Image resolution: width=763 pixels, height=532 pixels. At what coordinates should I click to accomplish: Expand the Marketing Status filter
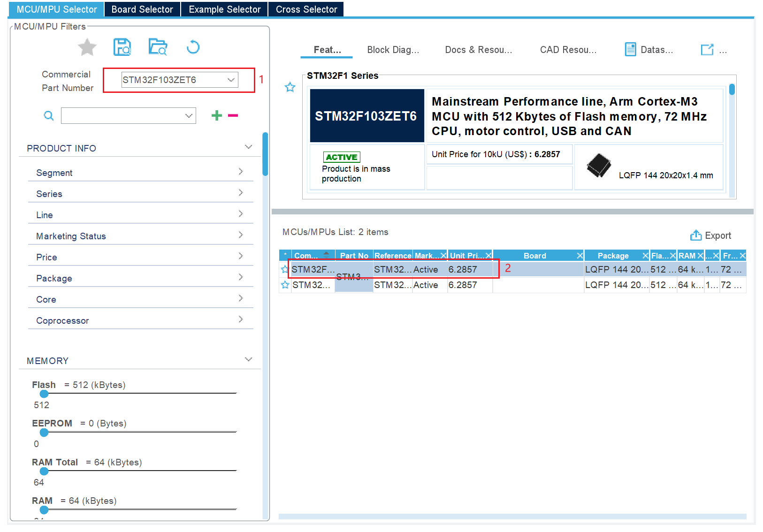pyautogui.click(x=241, y=235)
